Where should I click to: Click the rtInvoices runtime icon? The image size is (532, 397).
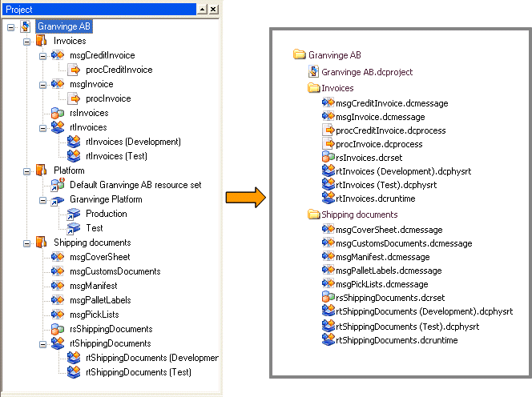coord(57,127)
